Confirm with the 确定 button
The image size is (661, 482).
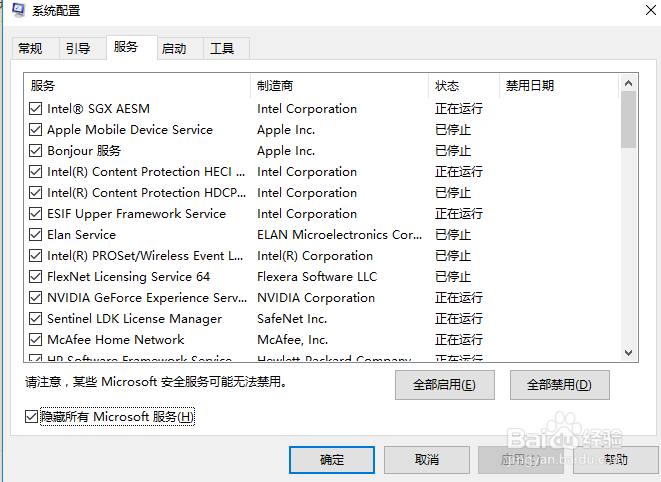pyautogui.click(x=332, y=460)
